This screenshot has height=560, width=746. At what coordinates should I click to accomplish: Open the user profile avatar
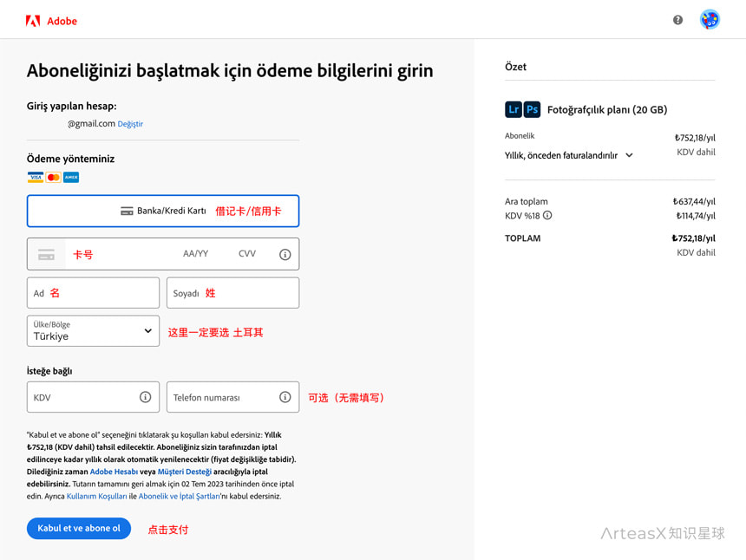[710, 20]
